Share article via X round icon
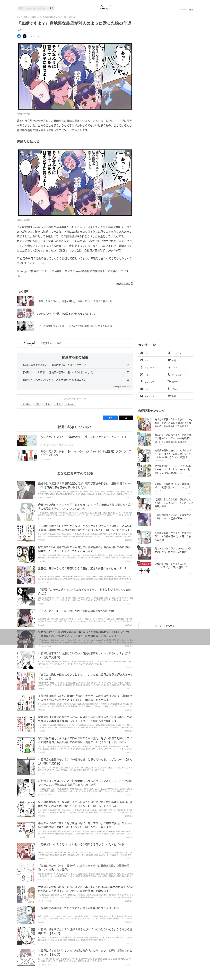Viewport: 210px width, 980px height. 24,36
